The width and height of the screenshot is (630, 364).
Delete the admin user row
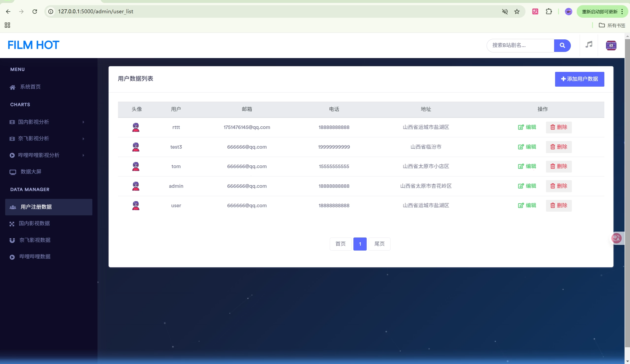(559, 186)
